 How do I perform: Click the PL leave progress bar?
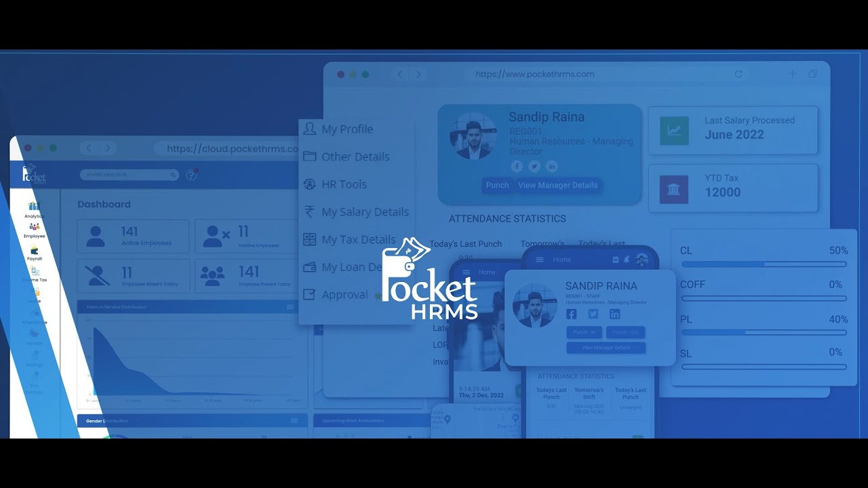click(764, 333)
